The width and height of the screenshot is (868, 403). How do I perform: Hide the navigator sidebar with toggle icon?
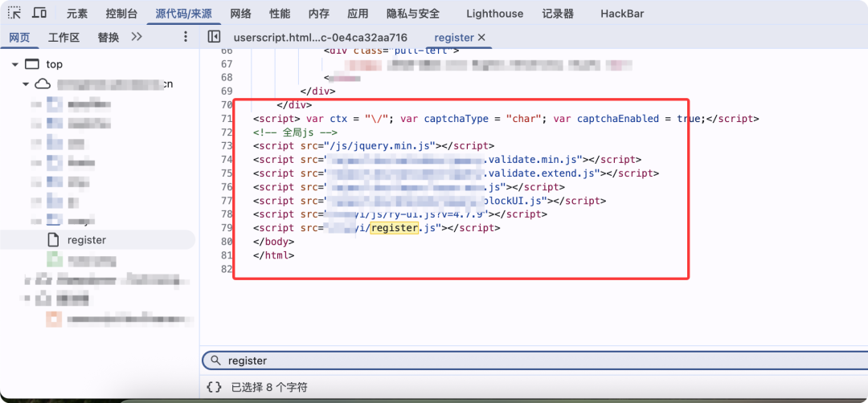[x=215, y=37]
